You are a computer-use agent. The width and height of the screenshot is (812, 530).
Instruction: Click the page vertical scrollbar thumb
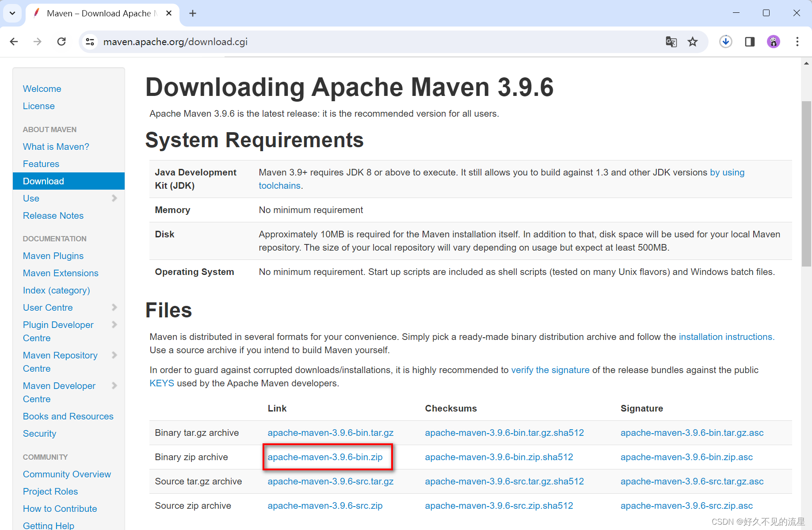[806, 183]
